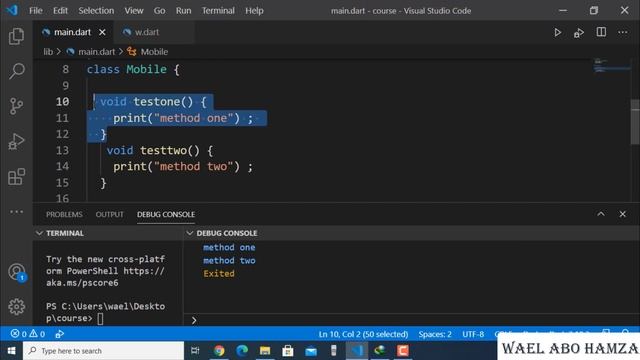Open the View menu
Viewport: 640px width, 360px height.
[x=134, y=11]
